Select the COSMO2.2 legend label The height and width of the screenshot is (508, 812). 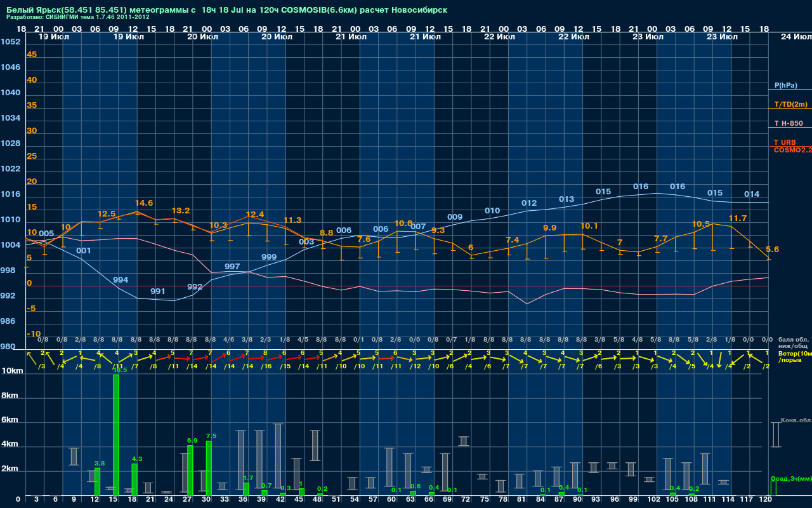[793, 149]
